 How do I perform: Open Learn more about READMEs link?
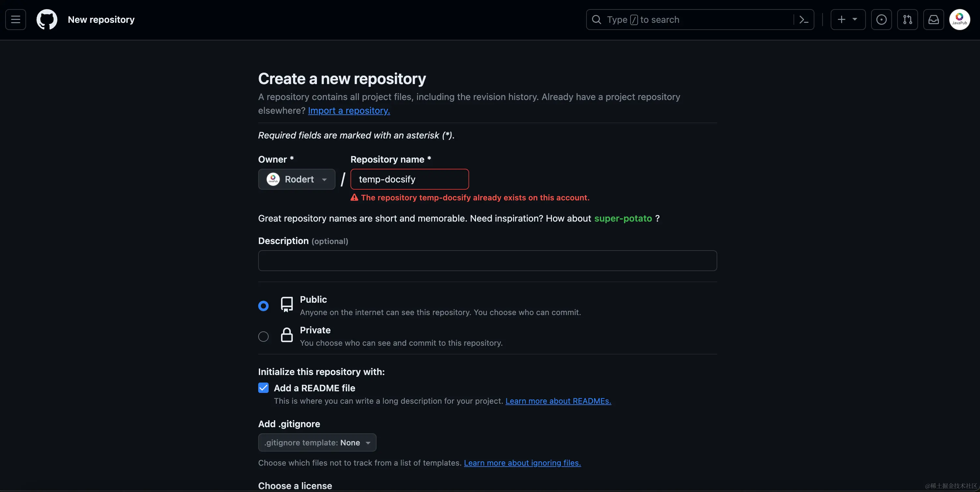(558, 401)
